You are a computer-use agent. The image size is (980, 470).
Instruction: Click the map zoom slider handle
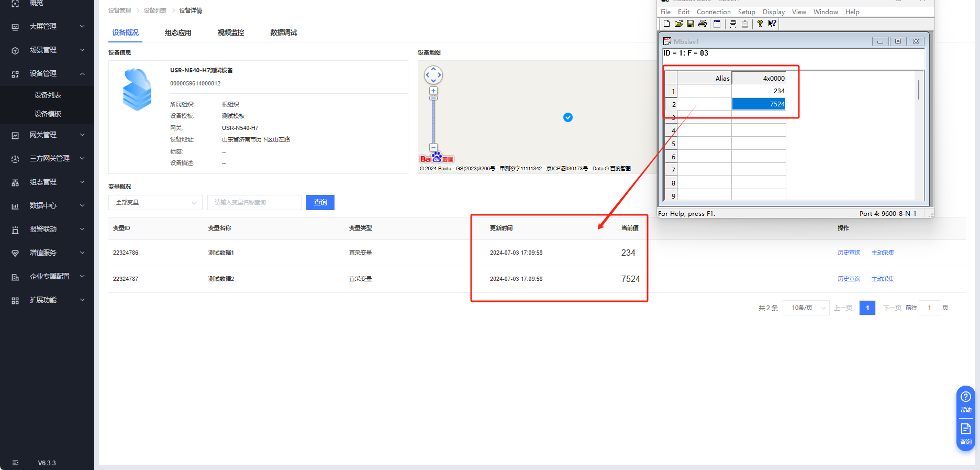click(433, 98)
